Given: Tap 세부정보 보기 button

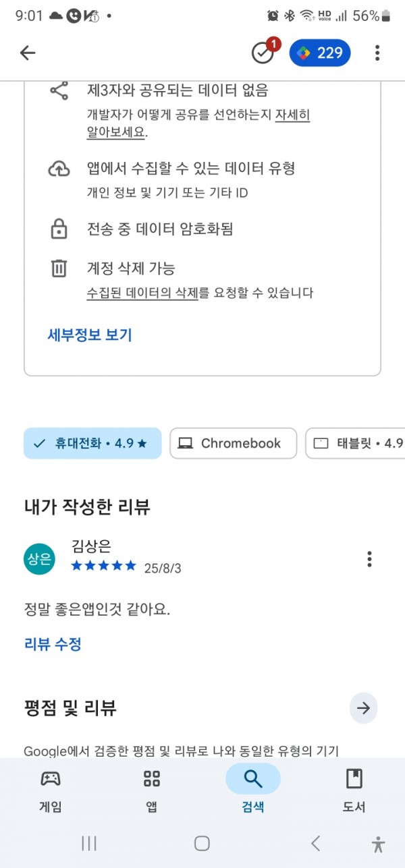Looking at the screenshot, I should 90,335.
